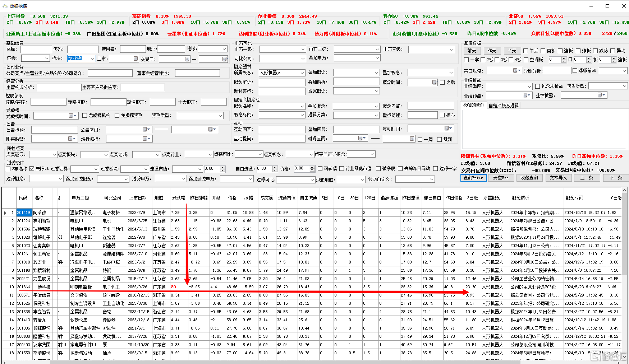
Task: Sort table by 涨跌幅 column header
Action: tap(179, 198)
